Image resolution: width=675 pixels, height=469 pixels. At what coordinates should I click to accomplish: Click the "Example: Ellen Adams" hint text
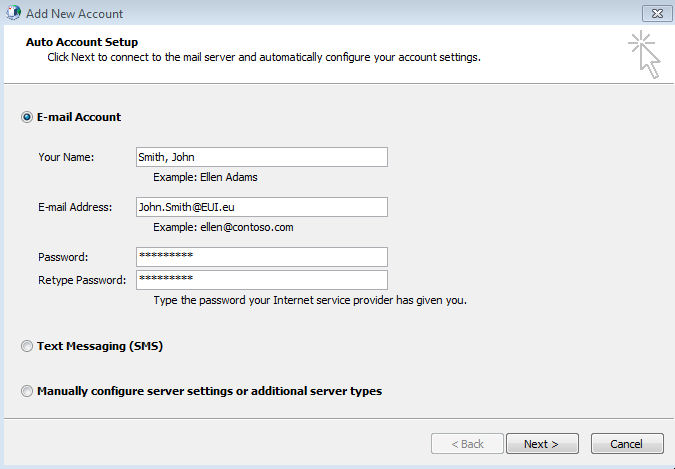click(205, 177)
